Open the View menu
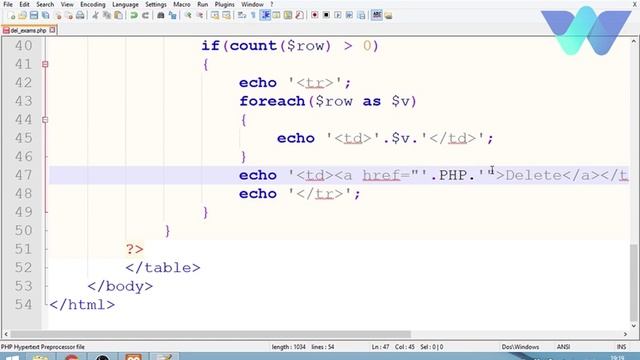640x360 pixels. pos(67,4)
